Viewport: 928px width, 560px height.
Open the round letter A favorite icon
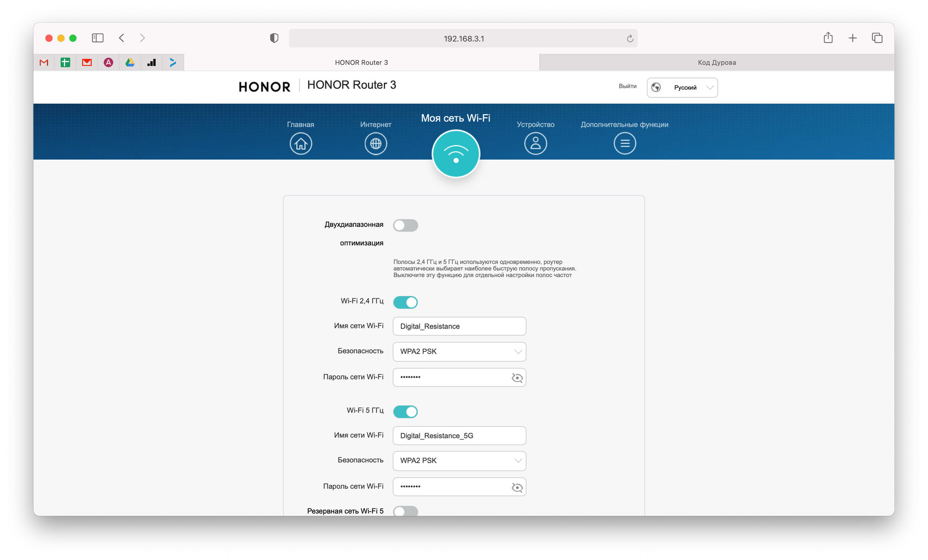(x=109, y=62)
